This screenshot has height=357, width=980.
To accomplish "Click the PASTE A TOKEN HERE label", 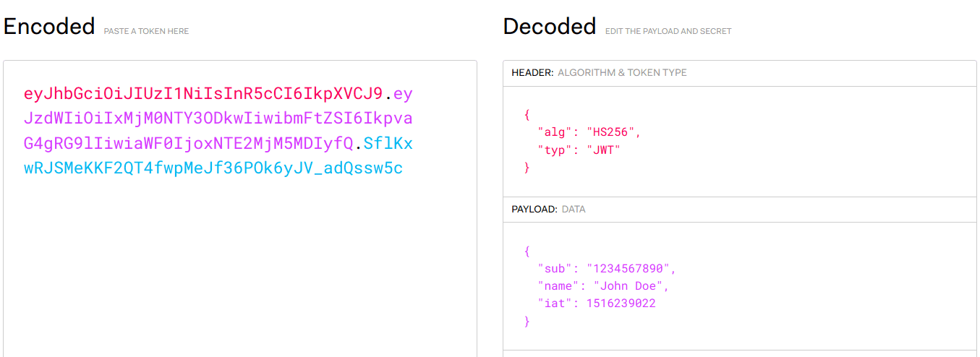I will [146, 31].
